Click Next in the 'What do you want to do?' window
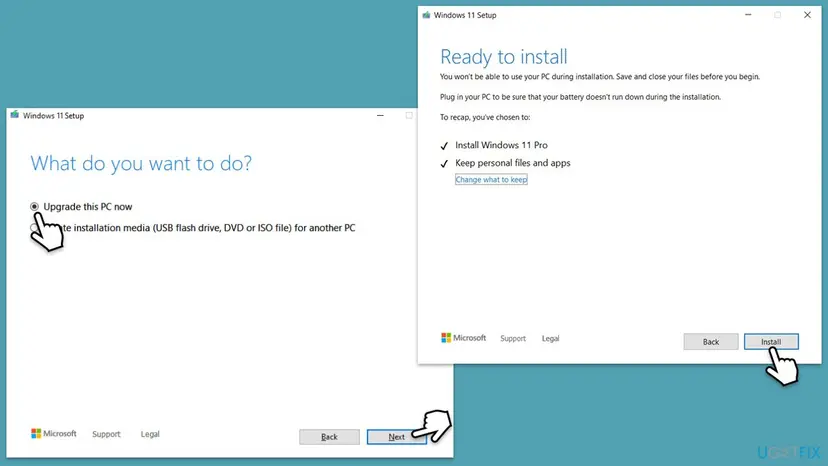 pyautogui.click(x=397, y=437)
